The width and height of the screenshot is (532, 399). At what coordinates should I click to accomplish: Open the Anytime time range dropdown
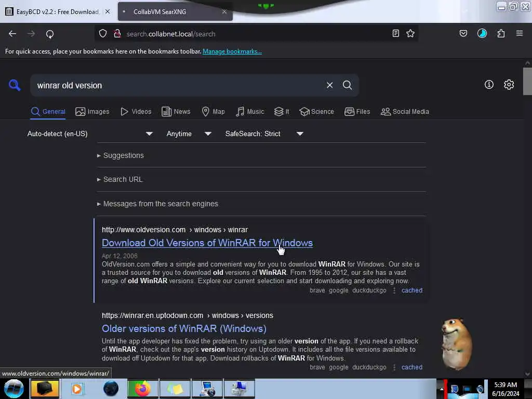tap(189, 134)
